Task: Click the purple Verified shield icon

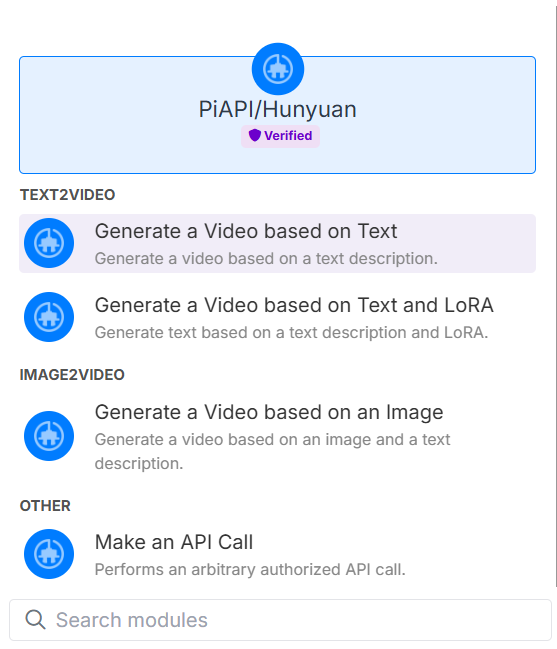Action: [254, 135]
